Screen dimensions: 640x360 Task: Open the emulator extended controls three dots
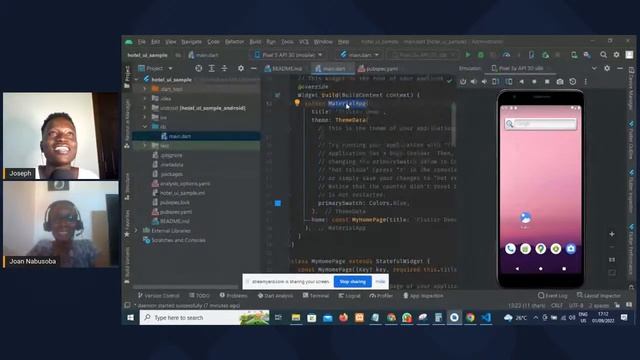(585, 82)
